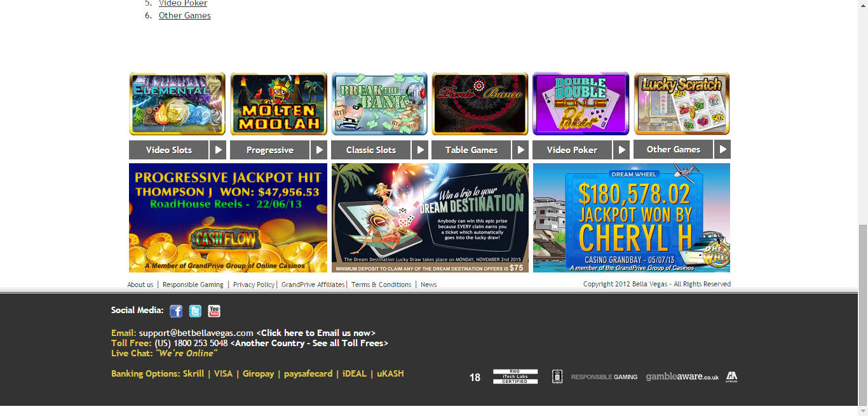Open the Privacy Policy footer link
868x416 pixels.
pyautogui.click(x=254, y=285)
